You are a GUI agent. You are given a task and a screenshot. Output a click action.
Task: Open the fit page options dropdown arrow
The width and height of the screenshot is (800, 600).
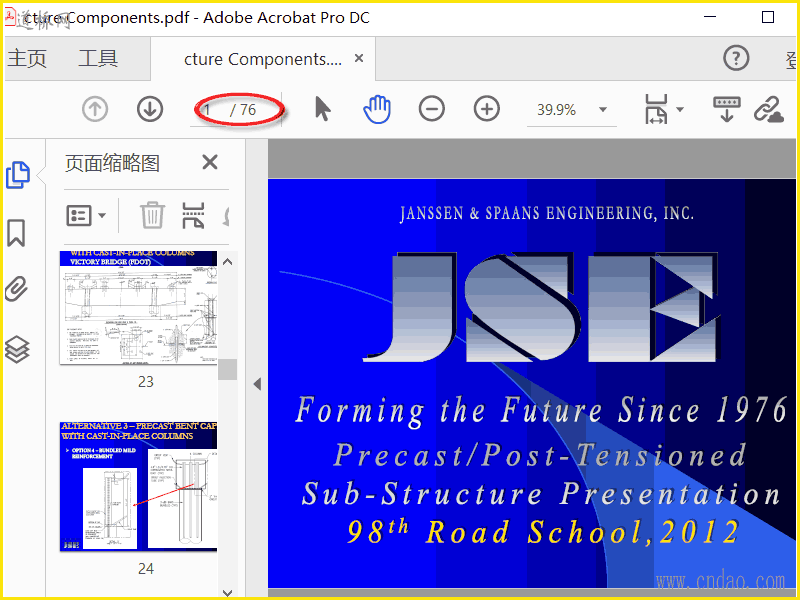[x=680, y=109]
